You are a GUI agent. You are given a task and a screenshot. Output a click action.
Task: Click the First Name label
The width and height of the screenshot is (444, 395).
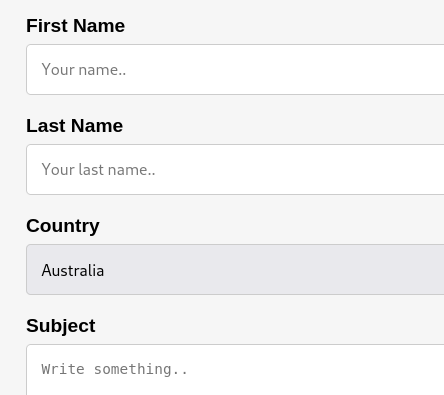[76, 26]
